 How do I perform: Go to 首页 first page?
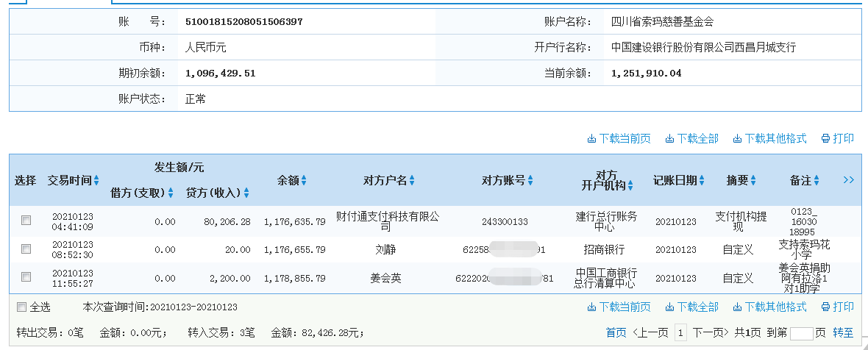(x=616, y=333)
